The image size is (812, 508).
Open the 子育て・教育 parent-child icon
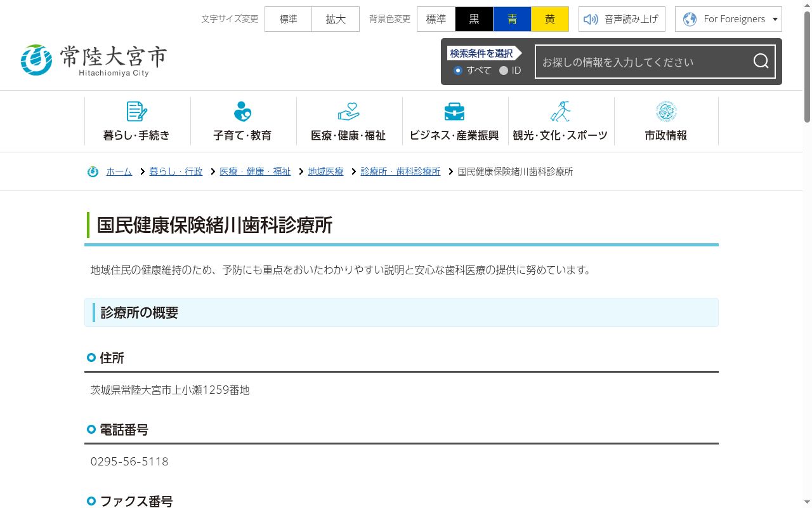click(242, 111)
